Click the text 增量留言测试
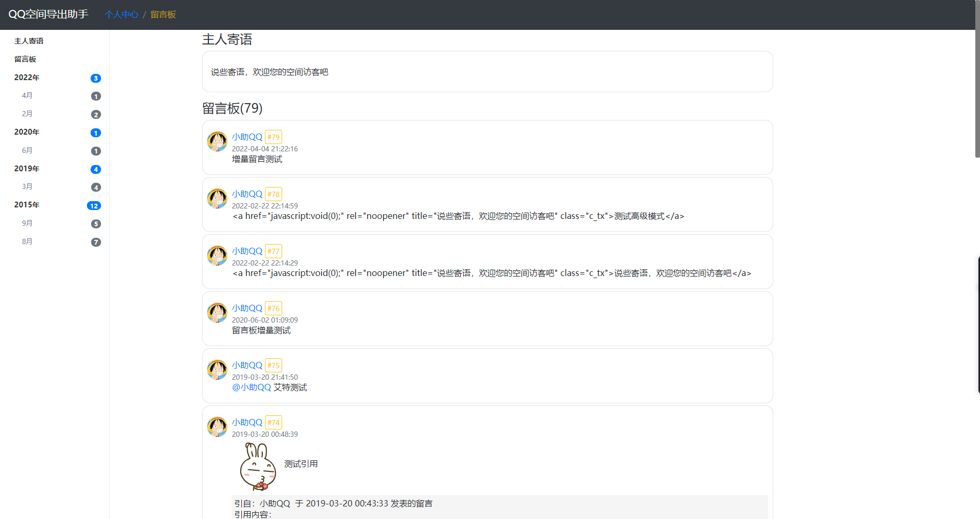This screenshot has width=980, height=519. (x=257, y=159)
